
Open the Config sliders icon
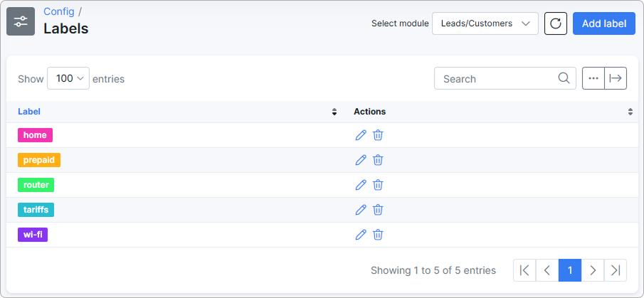(21, 21)
